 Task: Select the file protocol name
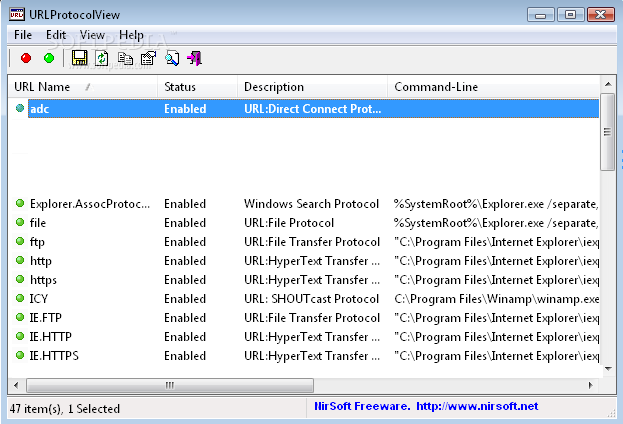tap(38, 223)
